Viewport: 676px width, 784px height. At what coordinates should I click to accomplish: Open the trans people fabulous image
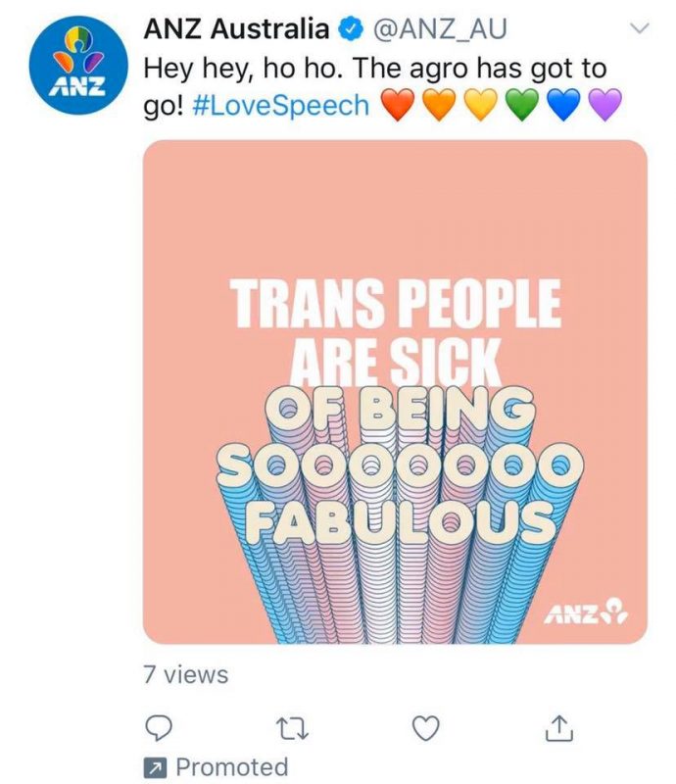(395, 392)
